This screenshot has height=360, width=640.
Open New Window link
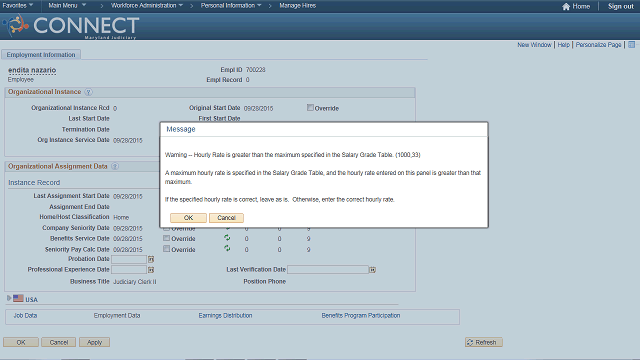pos(534,45)
